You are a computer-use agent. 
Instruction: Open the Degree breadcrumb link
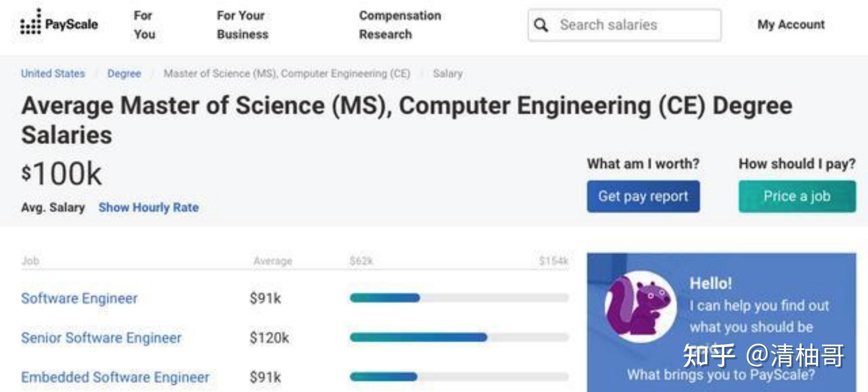point(124,73)
